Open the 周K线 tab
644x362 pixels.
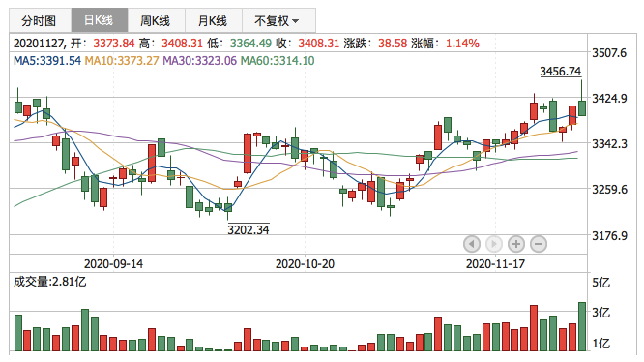coord(156,20)
